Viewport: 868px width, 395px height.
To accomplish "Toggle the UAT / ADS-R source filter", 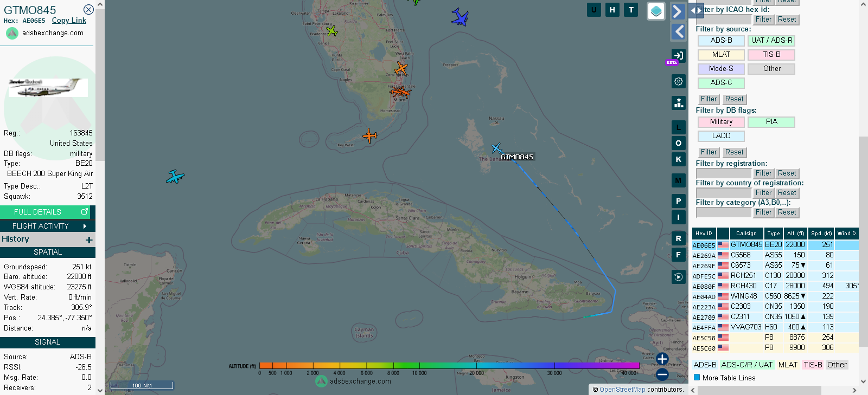I will point(771,41).
